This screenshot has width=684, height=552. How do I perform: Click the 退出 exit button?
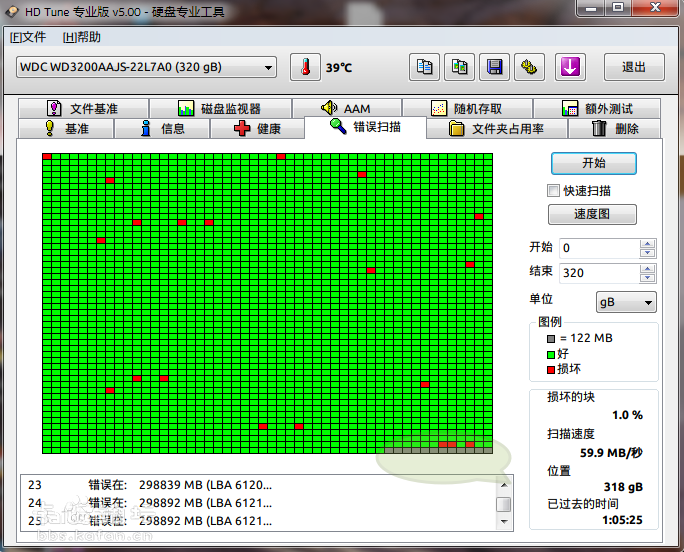[x=634, y=67]
